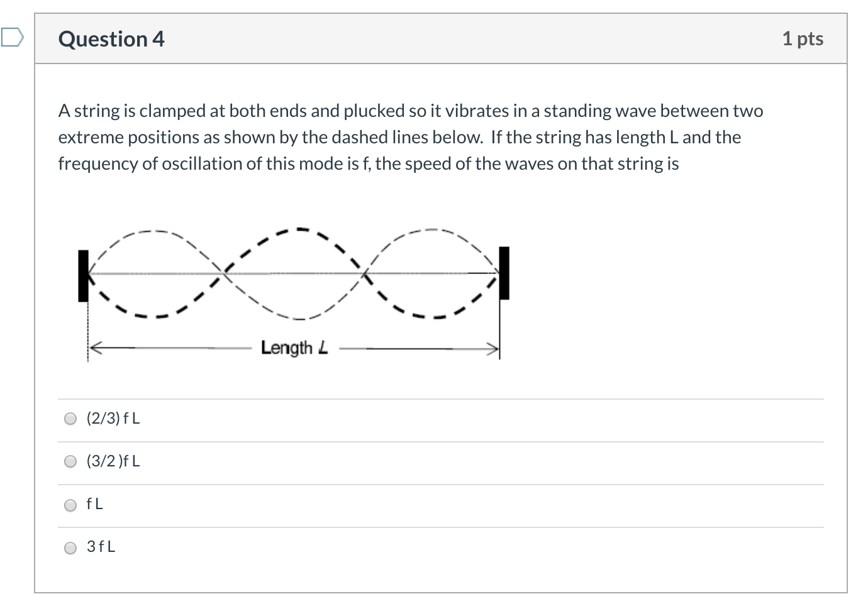868x616 pixels.
Task: Click the top of the middle bold dashed antinode
Action: 301,229
